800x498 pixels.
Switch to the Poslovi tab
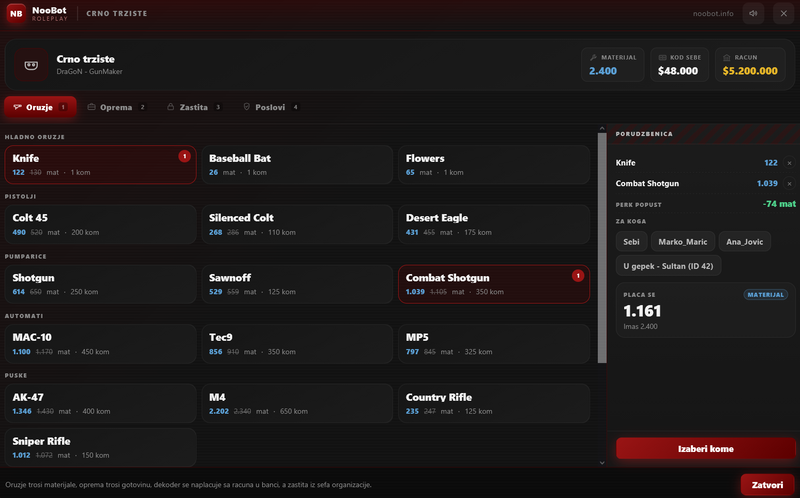tap(271, 107)
